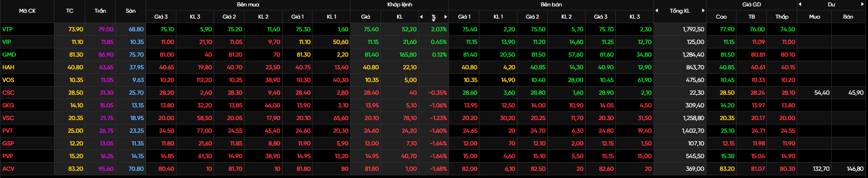Click GMD's 0.12% change value
Viewport: 868px width, 178px height.
(x=439, y=55)
